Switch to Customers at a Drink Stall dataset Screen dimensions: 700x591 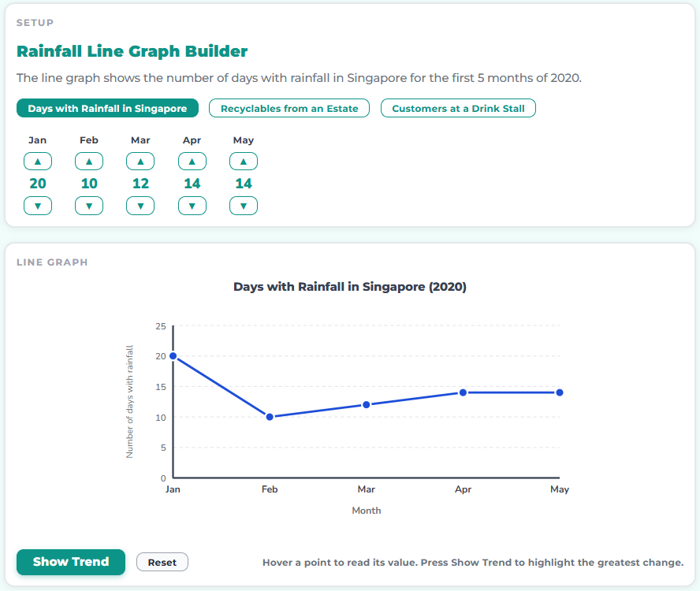pos(458,108)
